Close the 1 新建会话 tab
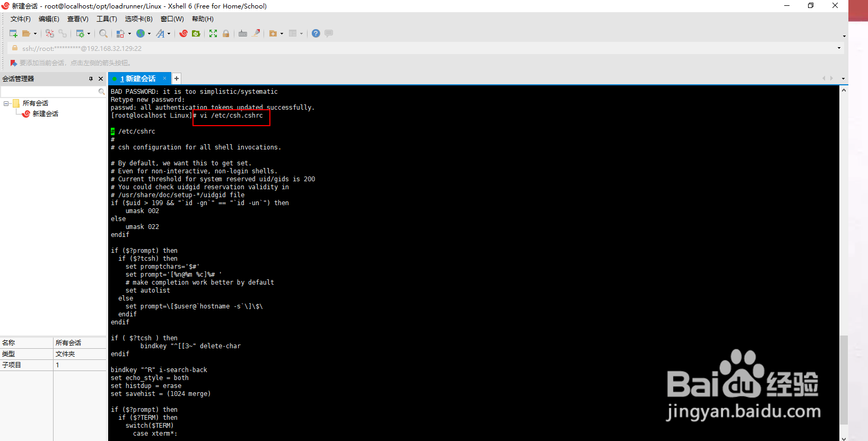868x441 pixels. pyautogui.click(x=165, y=78)
